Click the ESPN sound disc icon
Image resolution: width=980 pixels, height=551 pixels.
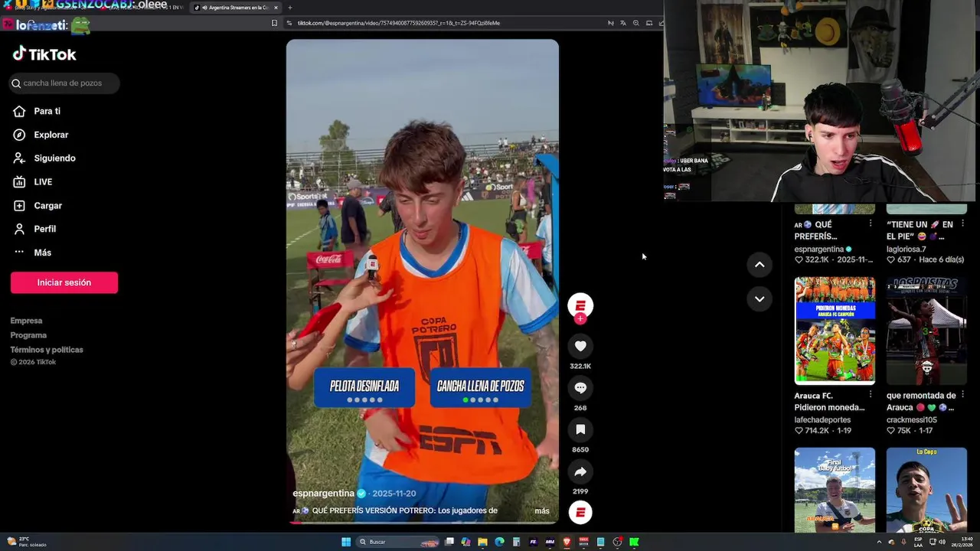point(580,512)
